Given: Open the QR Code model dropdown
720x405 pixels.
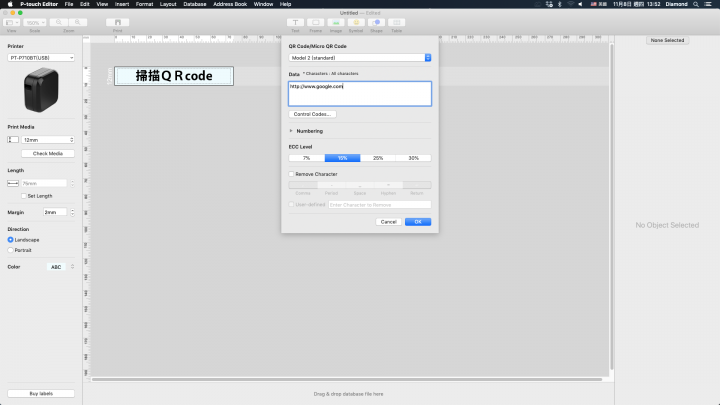Looking at the screenshot, I should 360,58.
